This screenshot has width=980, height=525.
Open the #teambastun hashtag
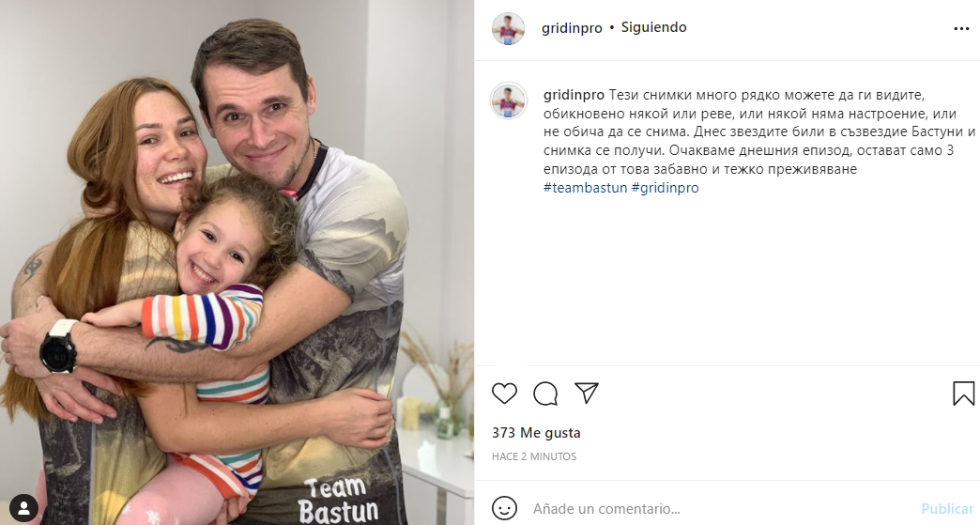[x=585, y=188]
